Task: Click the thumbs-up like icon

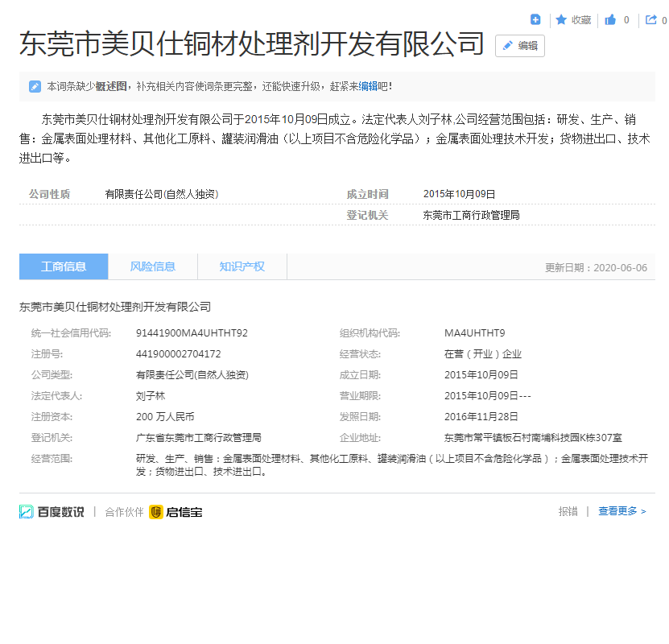Action: click(x=610, y=20)
